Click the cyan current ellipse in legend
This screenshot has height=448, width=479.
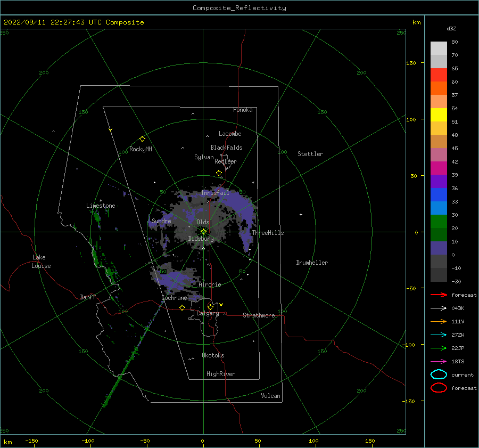439,374
